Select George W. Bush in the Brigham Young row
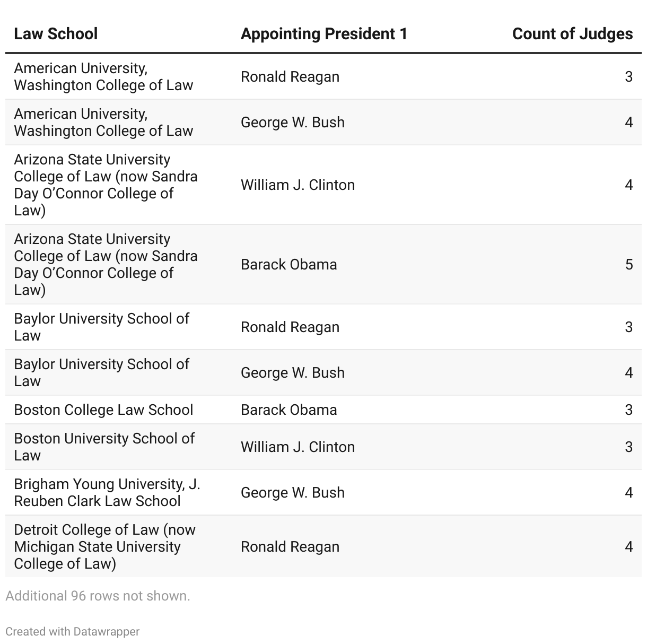 (x=292, y=492)
